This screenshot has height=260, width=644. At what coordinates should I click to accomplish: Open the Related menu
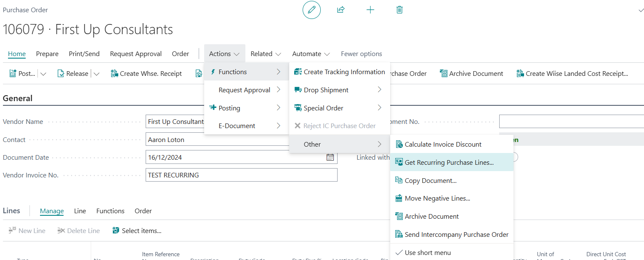pyautogui.click(x=266, y=54)
